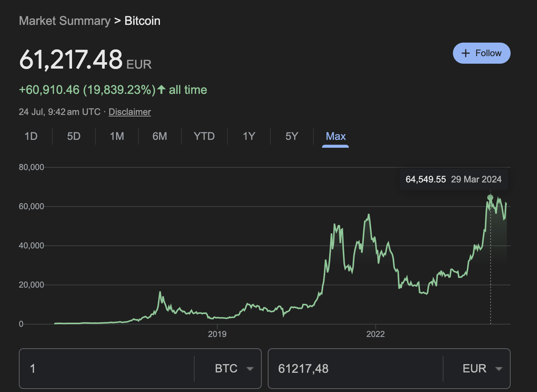
Task: Click the plus icon on Follow button
Action: coord(466,53)
